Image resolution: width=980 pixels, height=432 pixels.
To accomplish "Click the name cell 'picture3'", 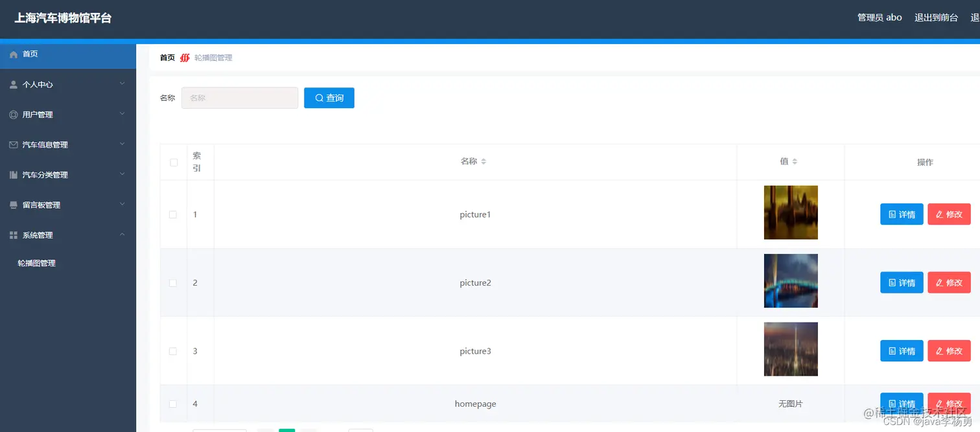I will pos(475,351).
